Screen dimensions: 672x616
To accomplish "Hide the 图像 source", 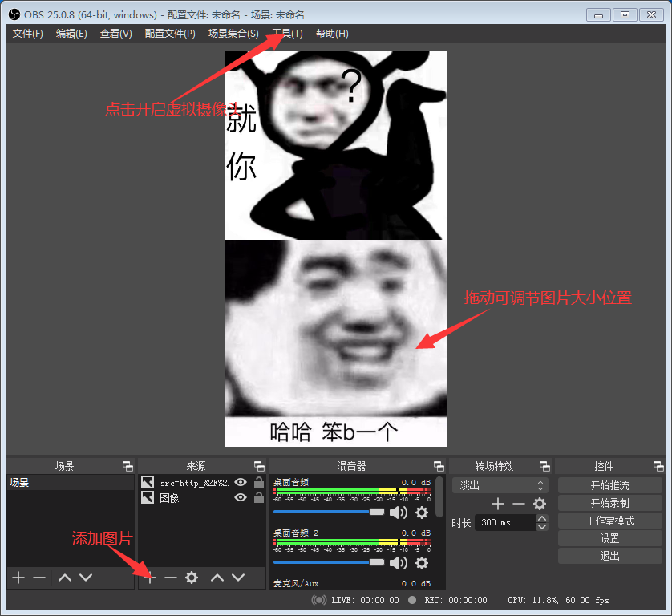I will click(x=241, y=496).
